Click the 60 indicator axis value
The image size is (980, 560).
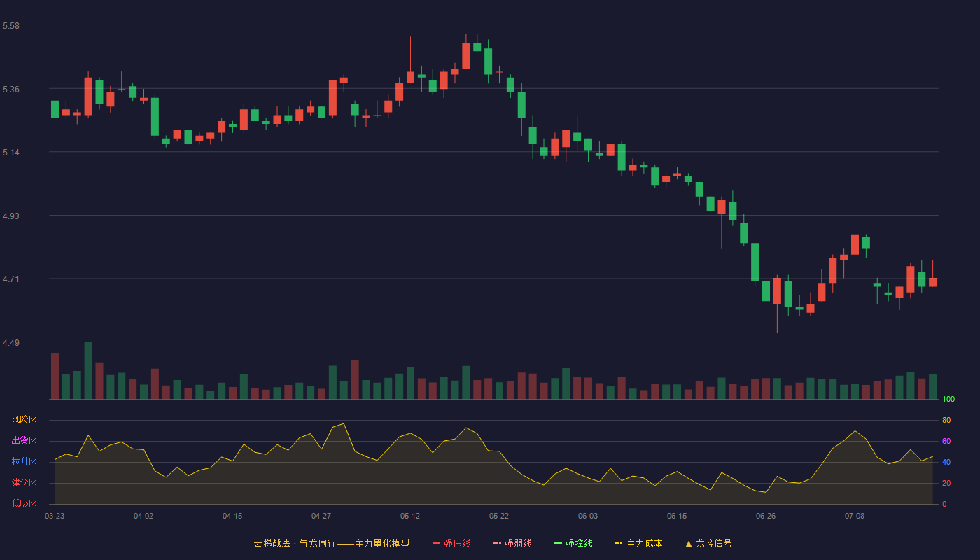[x=946, y=441]
